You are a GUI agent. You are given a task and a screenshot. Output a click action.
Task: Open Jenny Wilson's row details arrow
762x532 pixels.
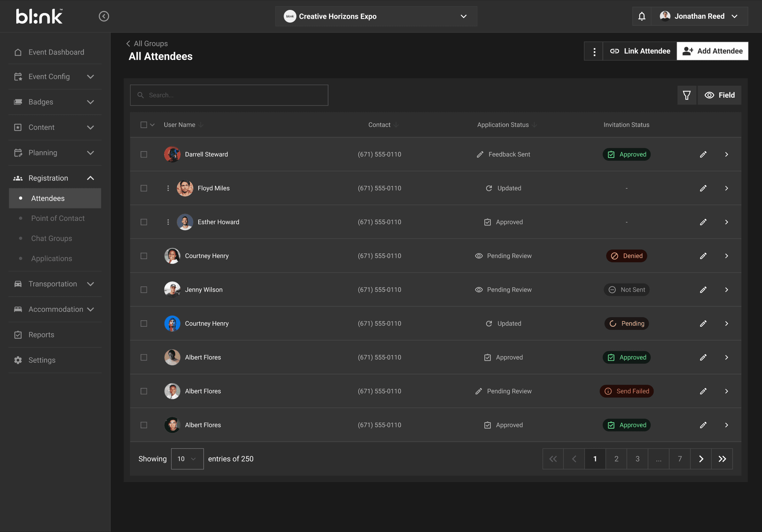coord(726,290)
